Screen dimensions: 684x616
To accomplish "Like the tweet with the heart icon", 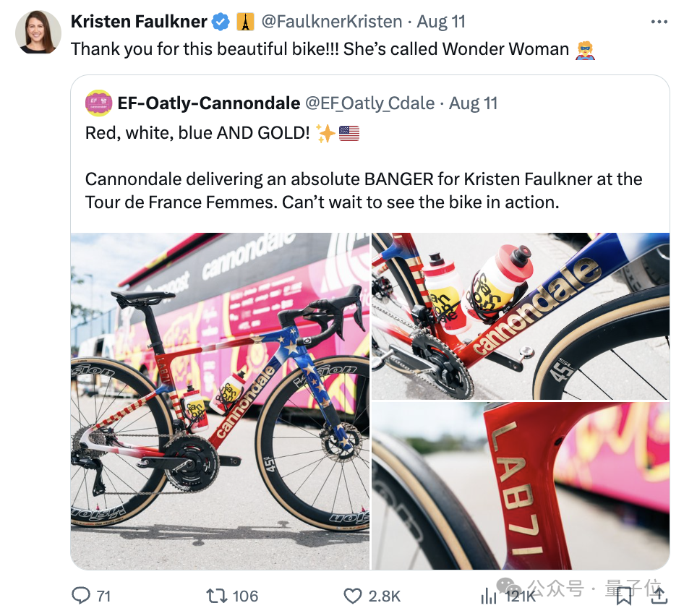I will click(x=353, y=596).
